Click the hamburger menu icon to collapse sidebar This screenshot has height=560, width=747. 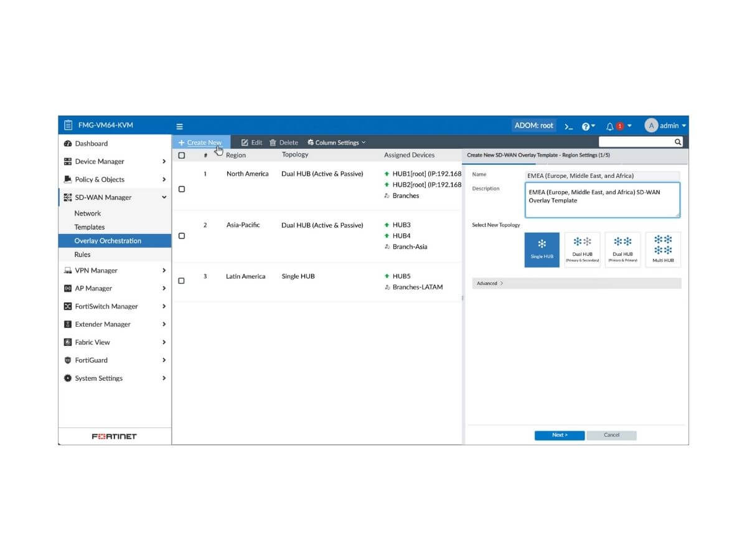(x=179, y=124)
